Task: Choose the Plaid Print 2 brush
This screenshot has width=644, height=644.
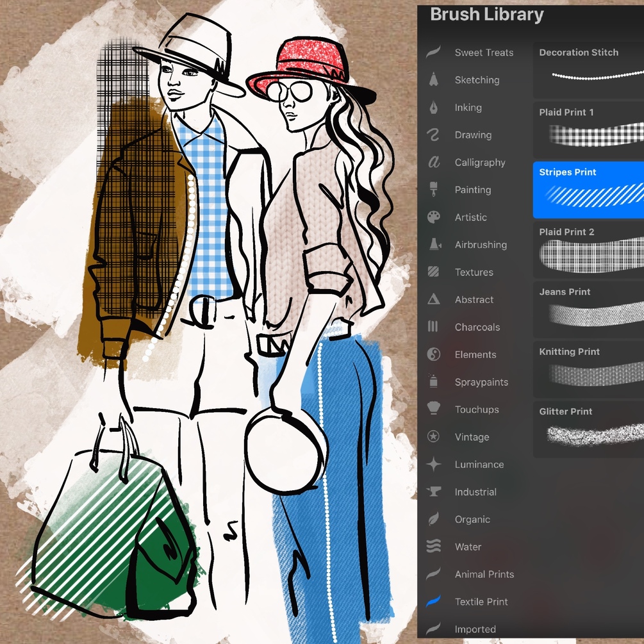Action: tap(588, 250)
